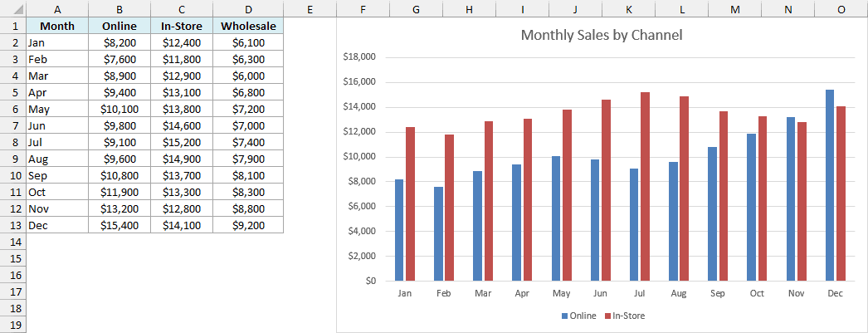Select row 14 header number
The width and height of the screenshot is (868, 333).
click(x=13, y=242)
